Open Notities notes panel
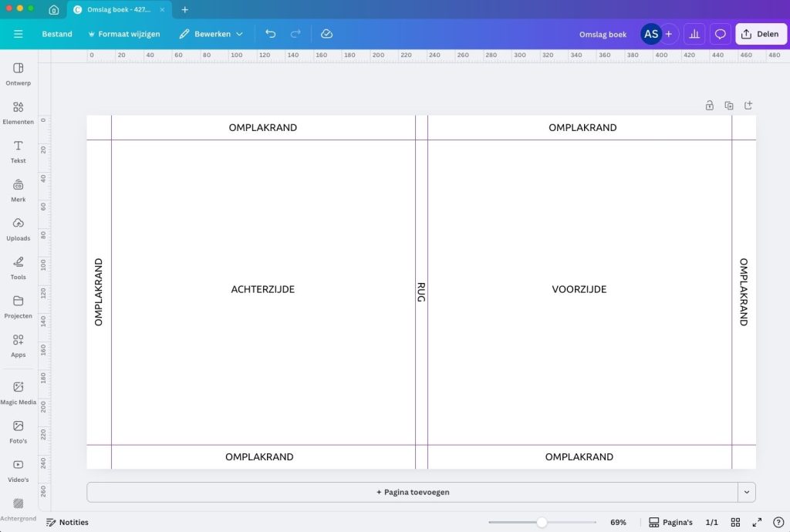The height and width of the screenshot is (532, 790). [67, 522]
